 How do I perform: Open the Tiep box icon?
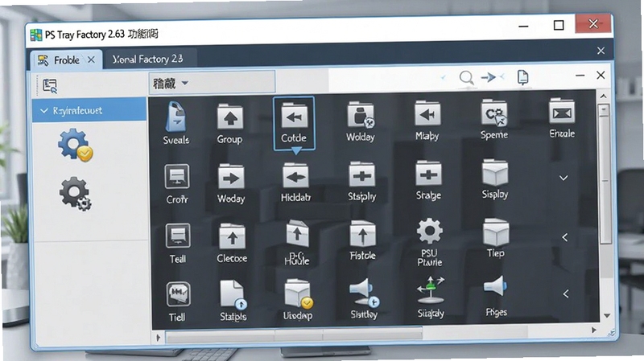point(496,232)
